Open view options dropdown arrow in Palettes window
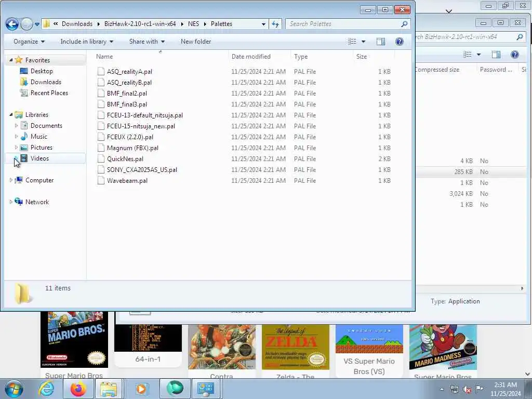The image size is (532, 399). (363, 42)
